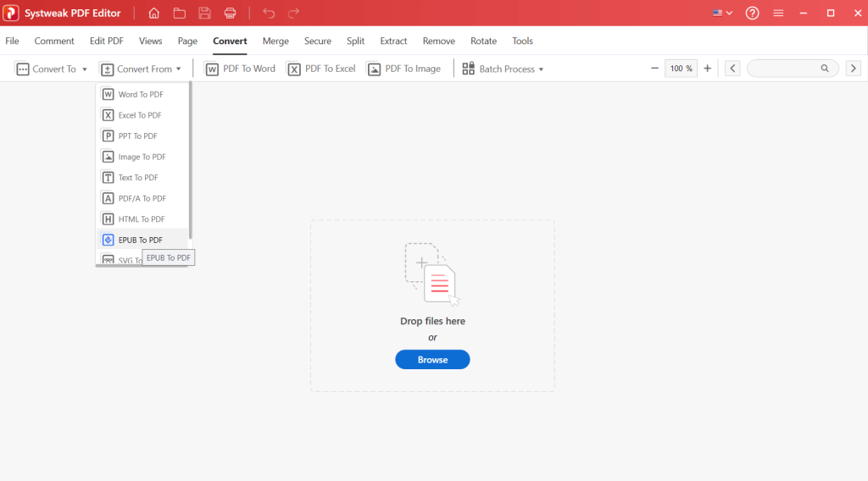Open the Remove tab

click(x=439, y=41)
